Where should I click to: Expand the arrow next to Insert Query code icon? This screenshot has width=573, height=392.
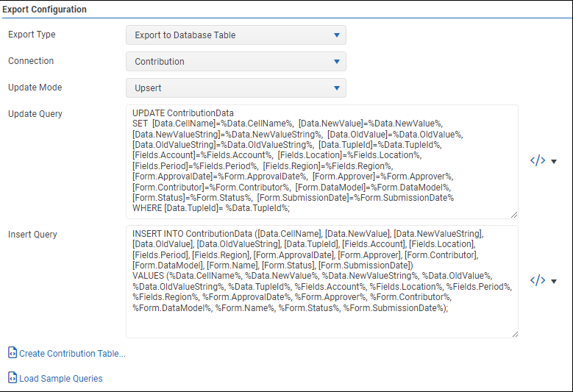[554, 282]
